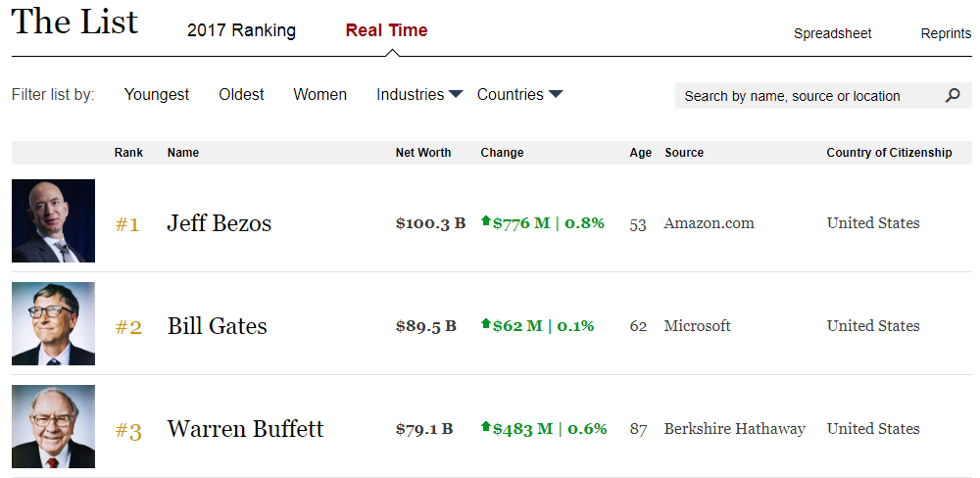Open the Spreadsheet link
The width and height of the screenshot is (980, 478).
(x=832, y=33)
